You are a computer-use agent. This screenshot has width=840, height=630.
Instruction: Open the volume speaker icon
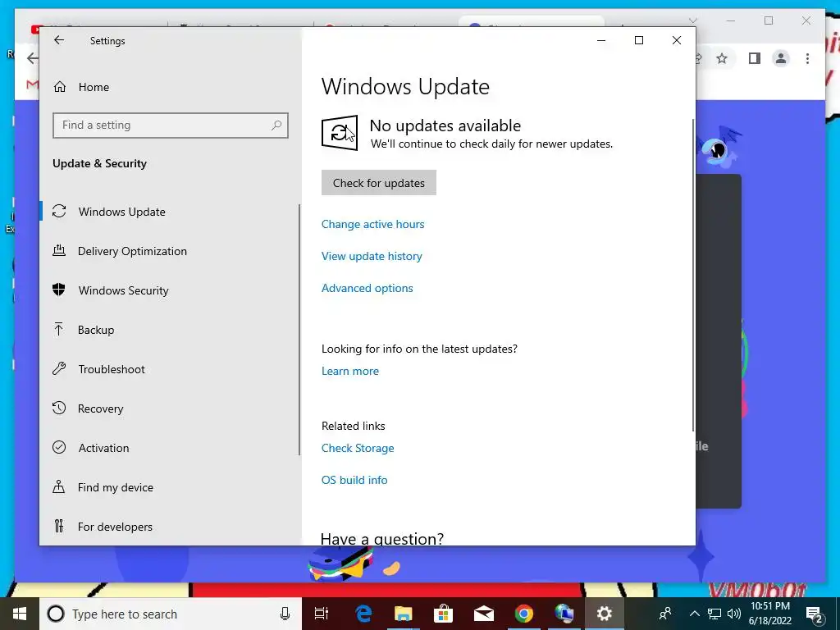734,614
